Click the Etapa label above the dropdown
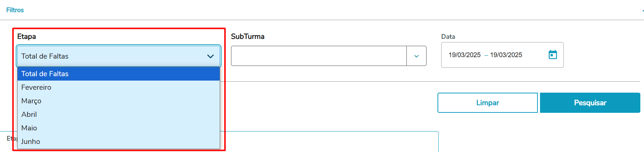This screenshot has height=152, width=644. click(x=26, y=37)
